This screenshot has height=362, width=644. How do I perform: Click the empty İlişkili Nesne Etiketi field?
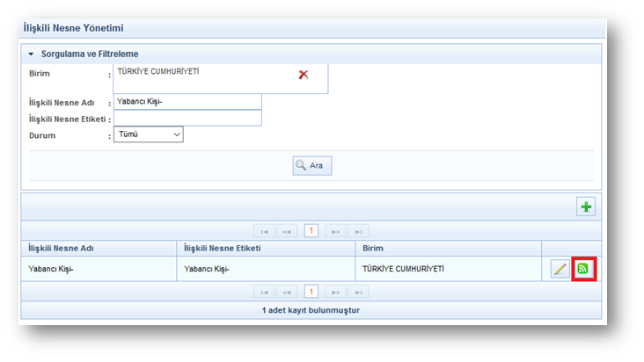tap(187, 119)
